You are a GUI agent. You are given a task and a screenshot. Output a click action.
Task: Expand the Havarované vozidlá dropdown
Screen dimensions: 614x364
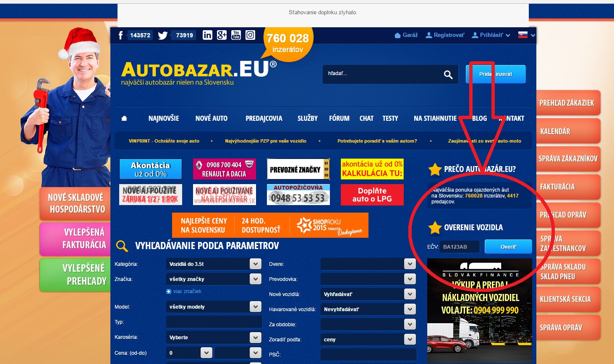point(368,309)
